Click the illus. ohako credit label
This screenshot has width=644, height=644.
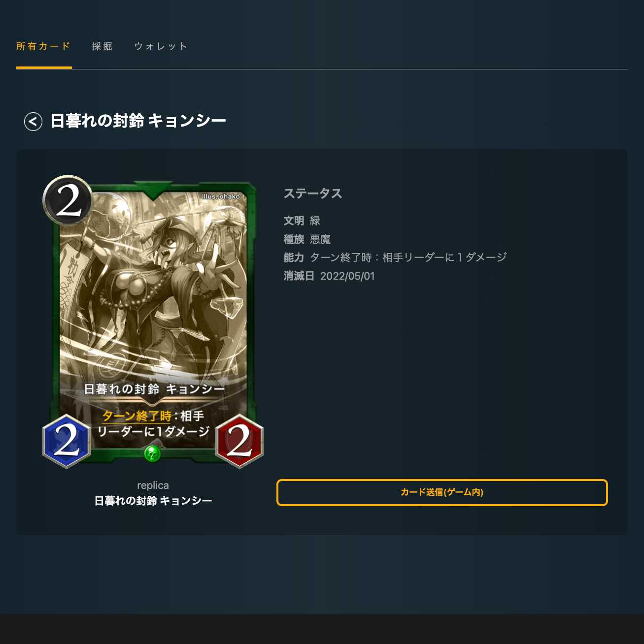pos(221,196)
